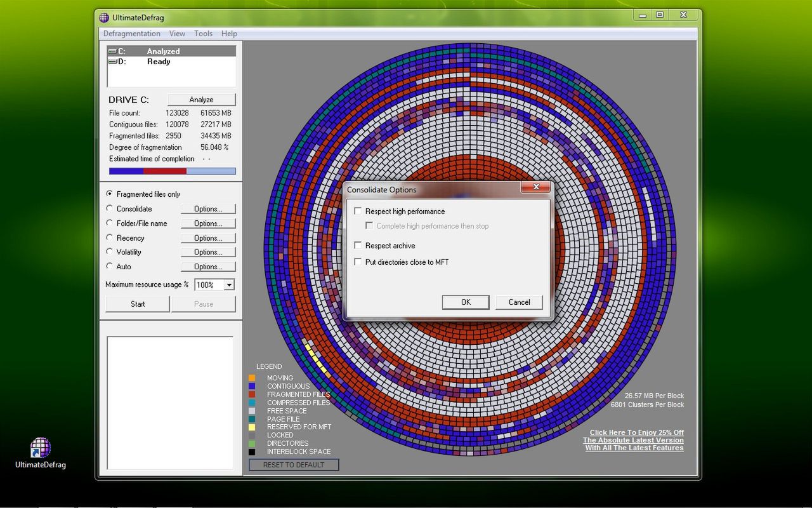Choose Folder/File name defrag method
This screenshot has width=812, height=508.
pos(110,223)
